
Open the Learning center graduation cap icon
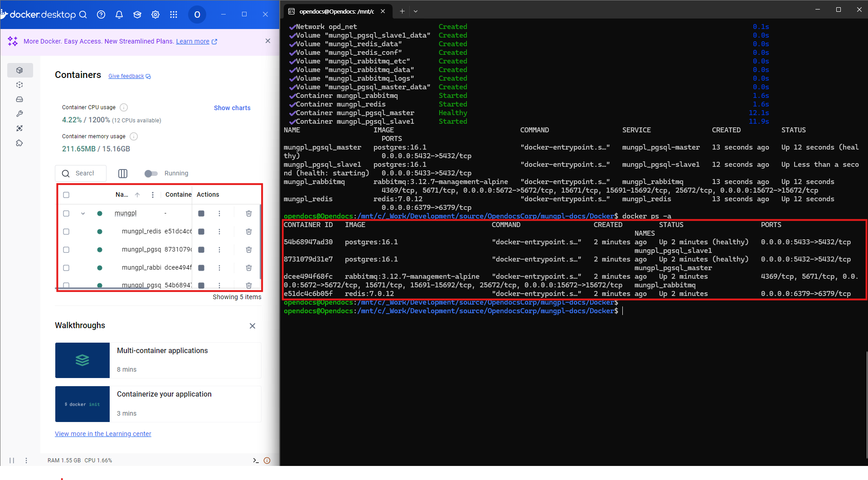137,15
